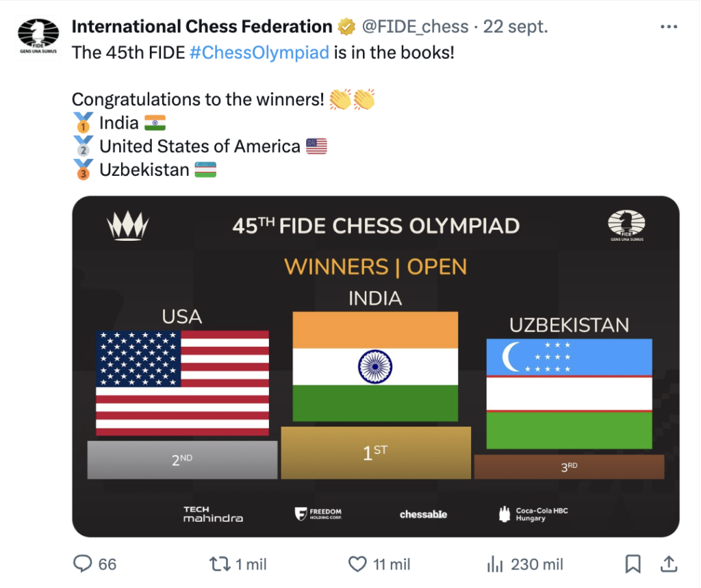Click the USA flag in image
The height and width of the screenshot is (588, 701).
point(182,383)
